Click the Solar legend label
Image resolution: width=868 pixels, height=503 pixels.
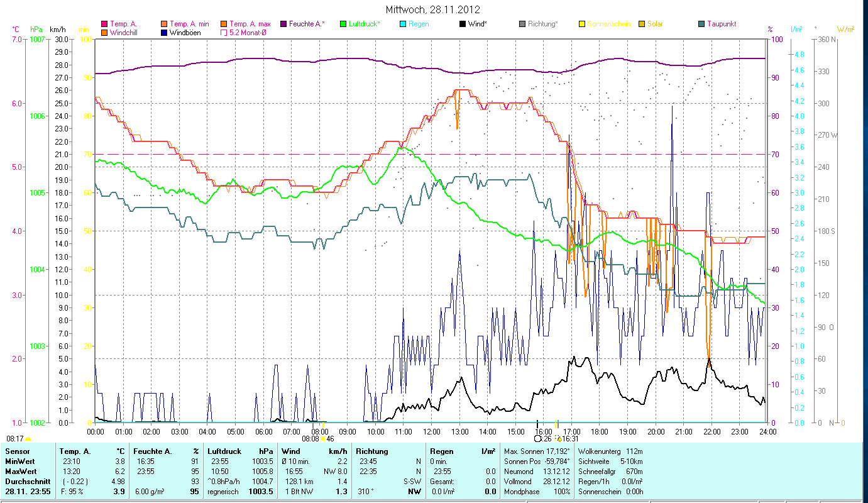click(655, 24)
